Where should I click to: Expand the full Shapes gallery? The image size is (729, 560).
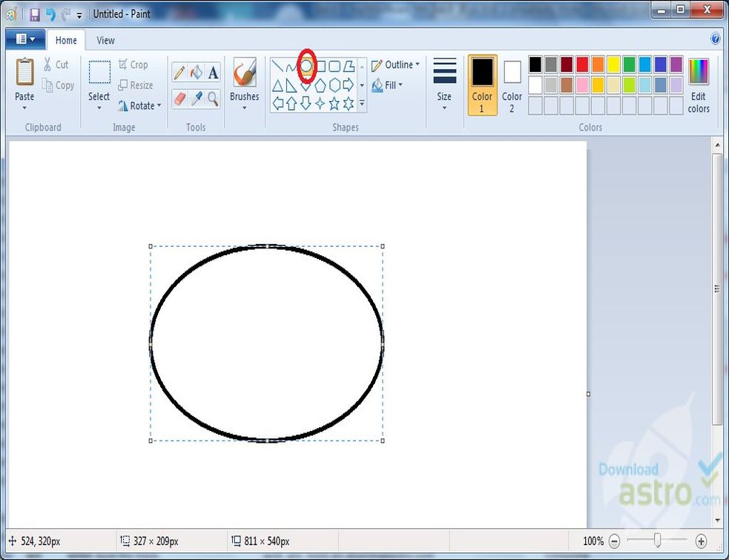tap(362, 103)
